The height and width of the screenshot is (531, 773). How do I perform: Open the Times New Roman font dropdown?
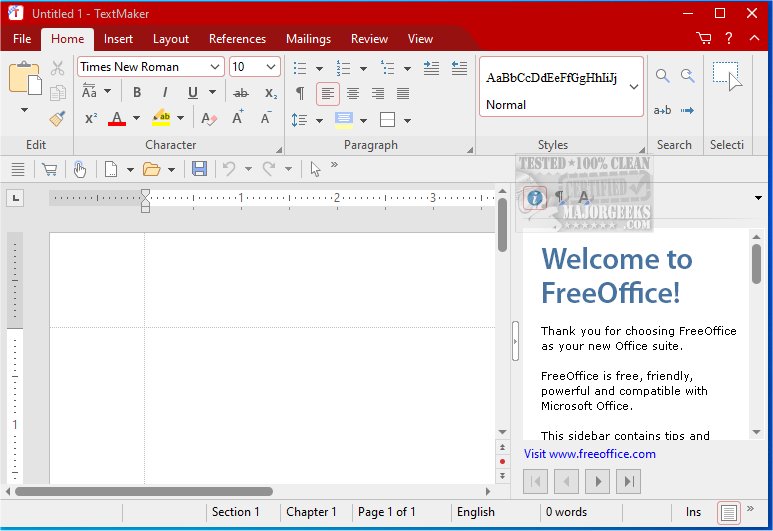pos(215,67)
